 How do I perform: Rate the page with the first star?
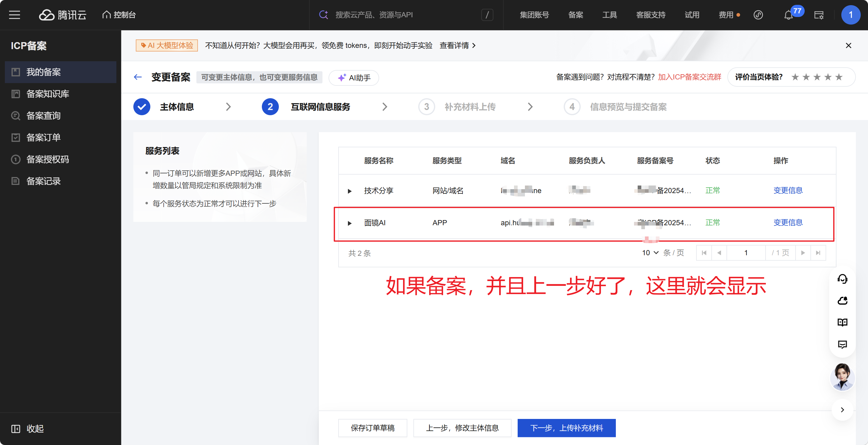click(795, 77)
